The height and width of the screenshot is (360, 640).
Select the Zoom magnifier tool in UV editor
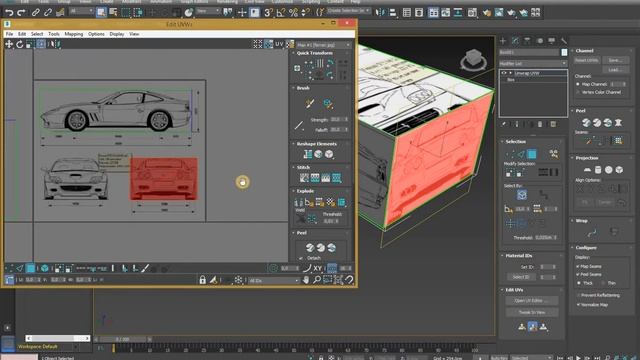(x=317, y=280)
